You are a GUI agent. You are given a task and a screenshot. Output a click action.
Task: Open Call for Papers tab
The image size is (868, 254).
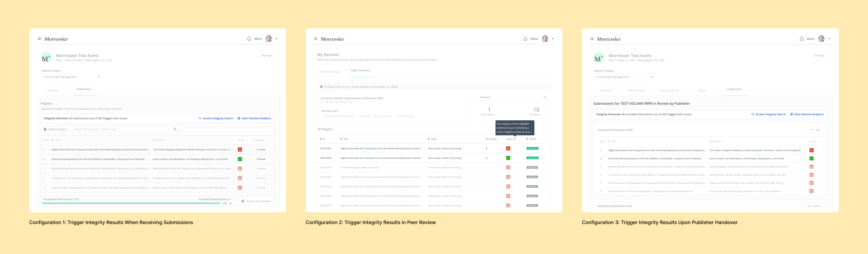[x=637, y=90]
